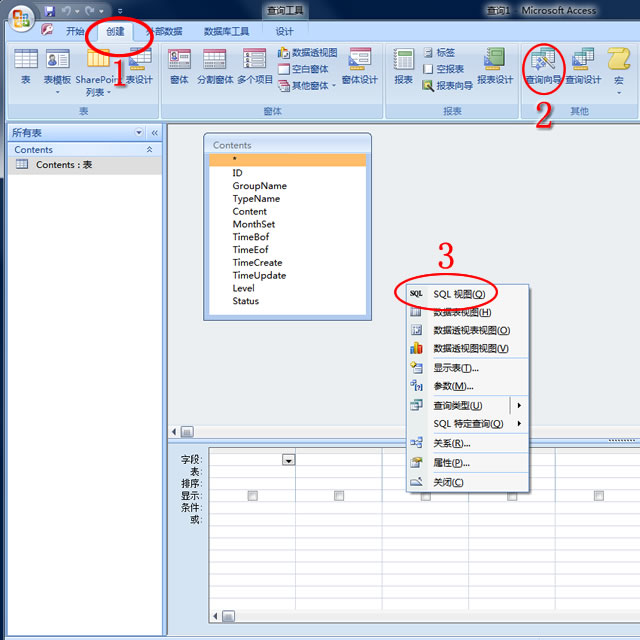Toggle the 显示 checkbox in first grid column

[x=252, y=495]
